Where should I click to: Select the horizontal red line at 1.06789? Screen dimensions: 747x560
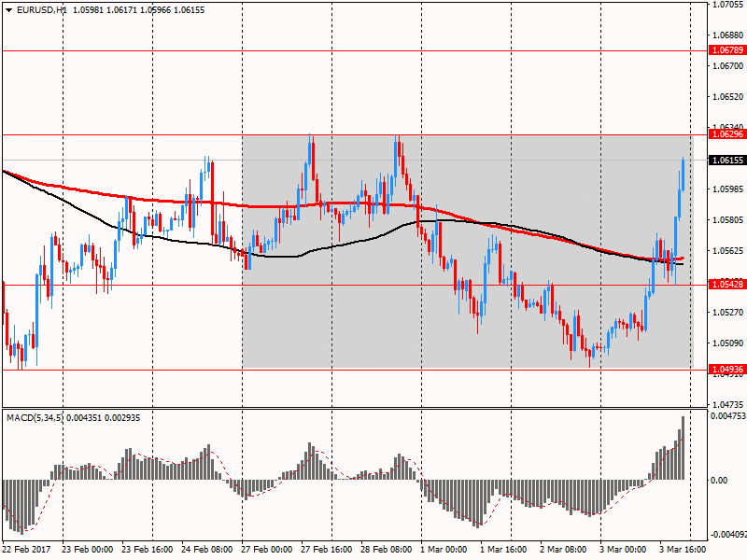click(373, 49)
